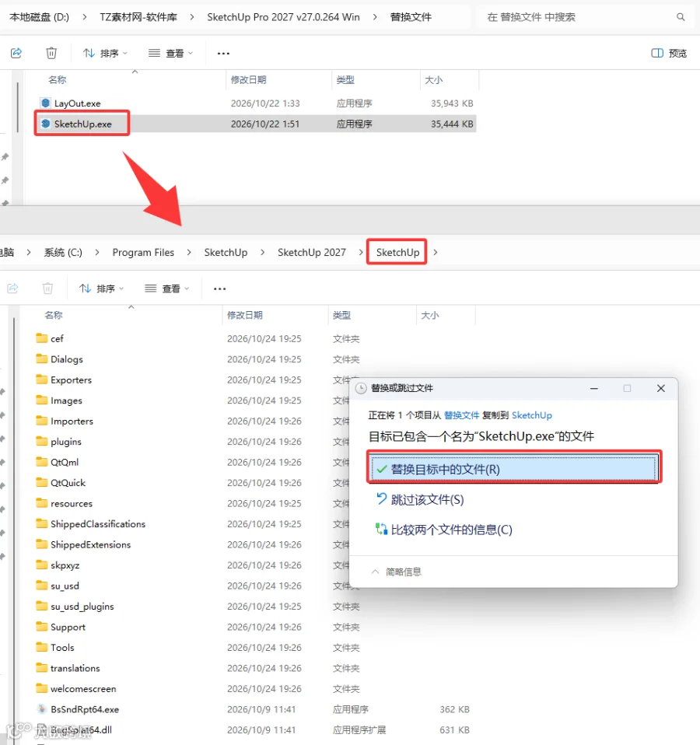
Task: Click Program Files in the breadcrumb path
Action: tap(143, 252)
